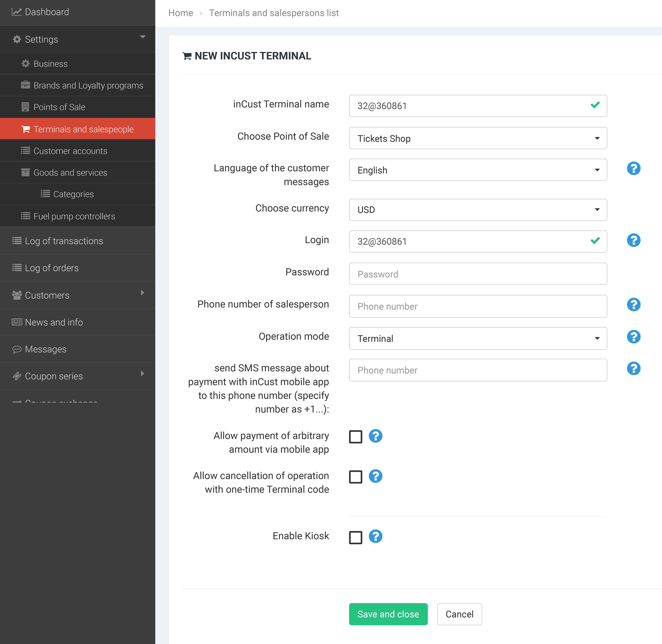
Task: Open News and info section
Action: [77, 322]
